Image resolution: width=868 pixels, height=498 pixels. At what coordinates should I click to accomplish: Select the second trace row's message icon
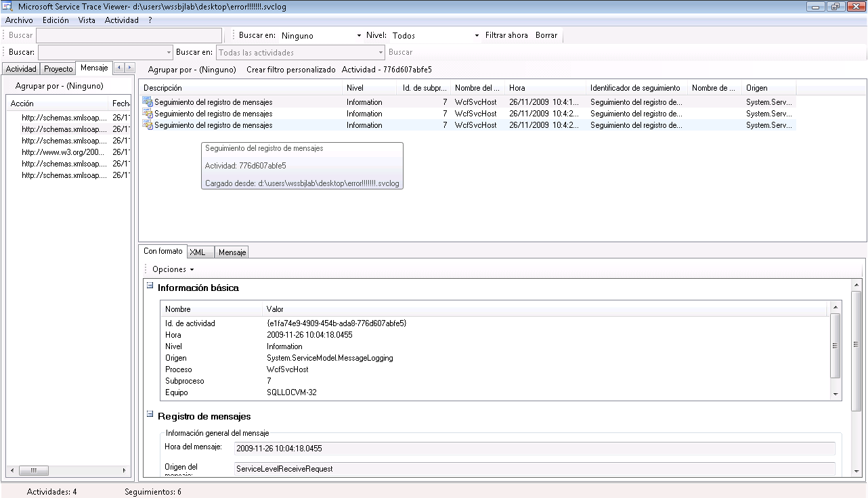click(x=148, y=114)
